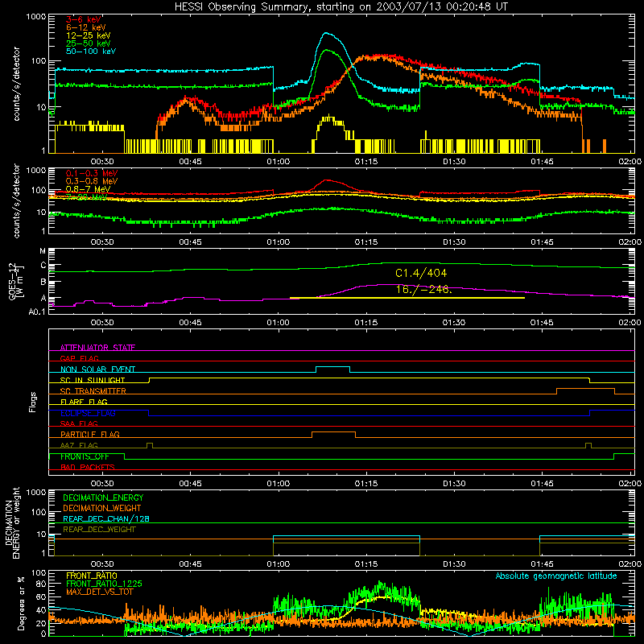Select the 3-6 keV legend label
Viewport: 644px width, 644px height.
point(84,19)
